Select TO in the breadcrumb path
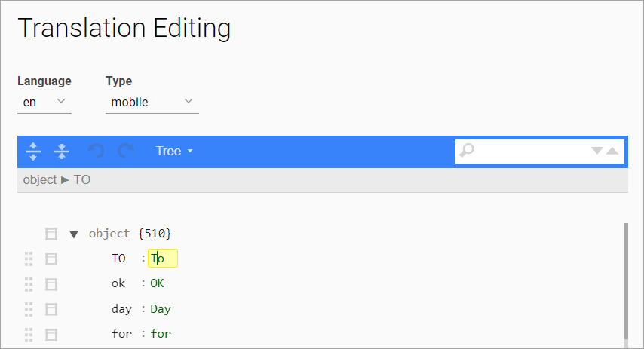The width and height of the screenshot is (644, 349). [x=82, y=179]
